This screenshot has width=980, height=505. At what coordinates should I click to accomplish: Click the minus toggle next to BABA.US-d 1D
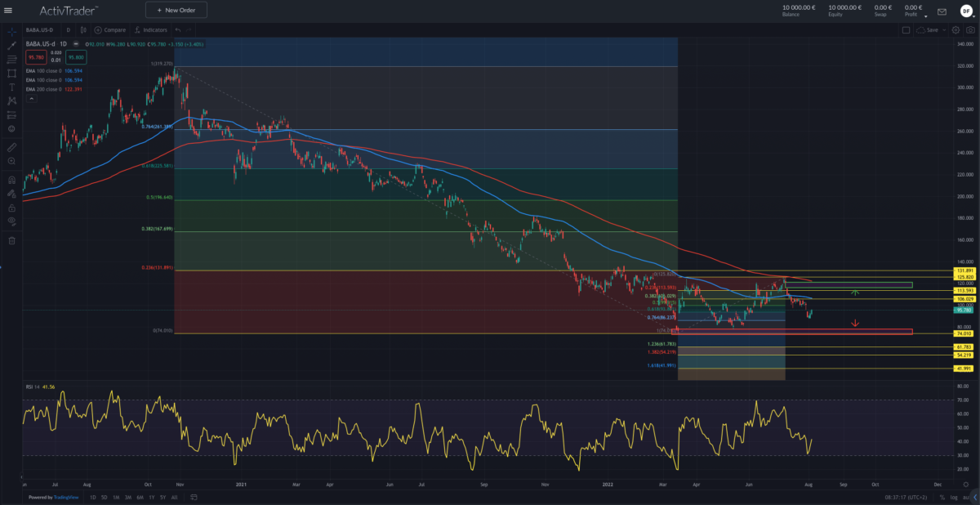pyautogui.click(x=76, y=44)
